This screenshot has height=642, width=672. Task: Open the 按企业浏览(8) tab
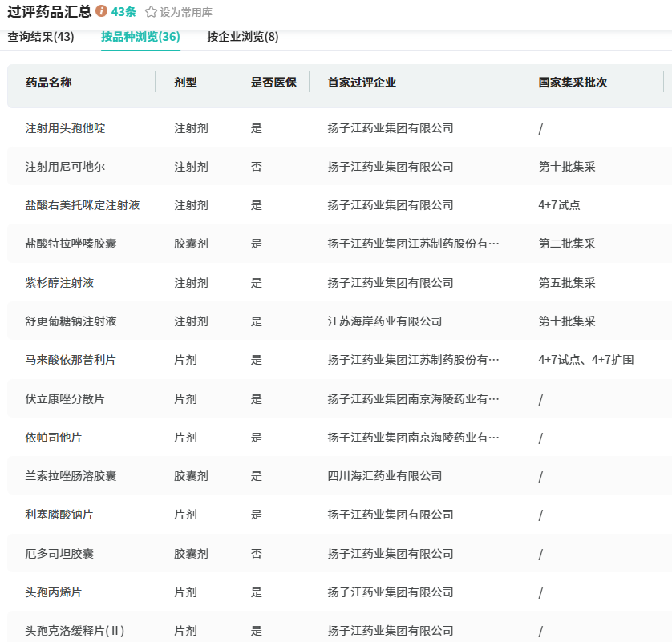pyautogui.click(x=243, y=37)
